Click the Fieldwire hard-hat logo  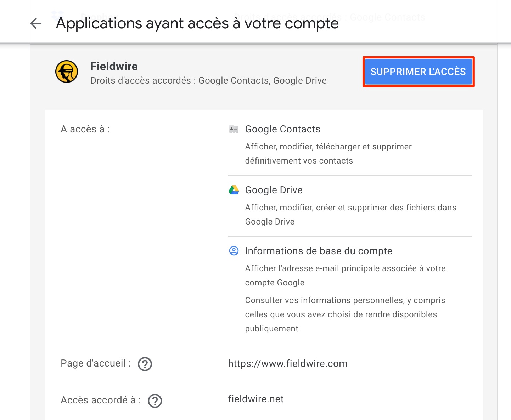67,72
